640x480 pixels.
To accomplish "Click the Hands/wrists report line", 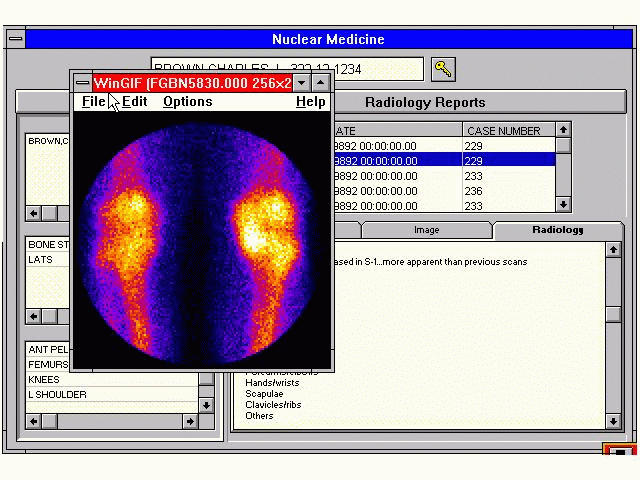I will pos(272,383).
